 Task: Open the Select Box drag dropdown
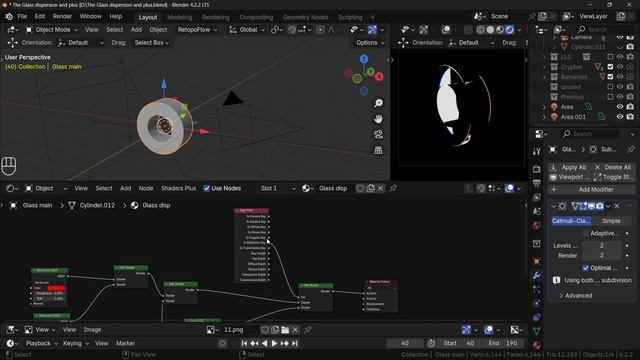click(151, 42)
